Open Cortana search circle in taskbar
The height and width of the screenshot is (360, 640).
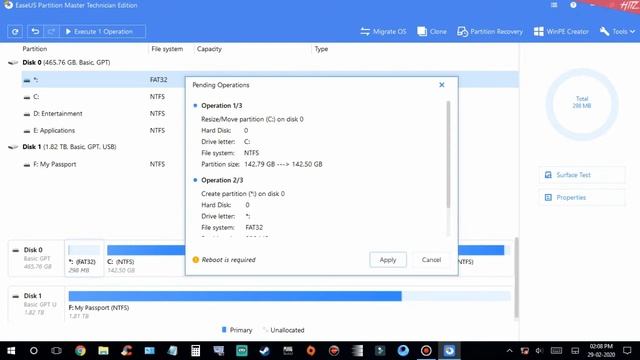(34, 351)
